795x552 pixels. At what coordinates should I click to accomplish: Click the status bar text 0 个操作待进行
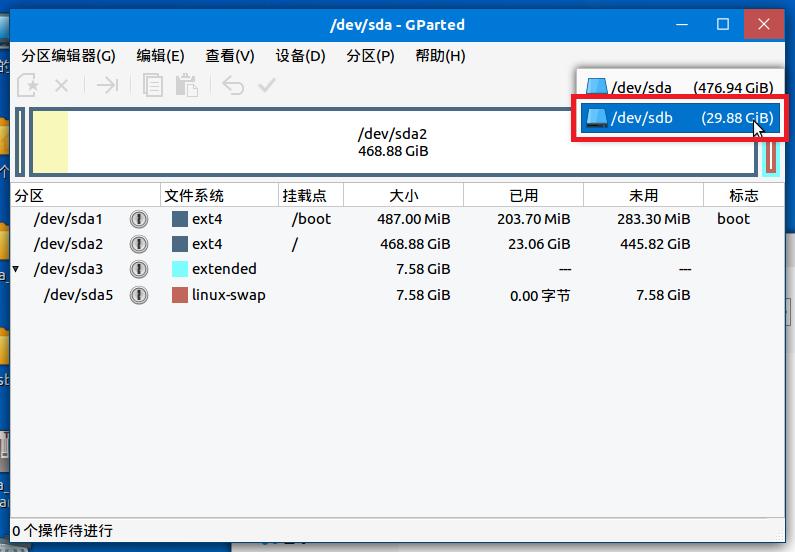[x=62, y=531]
